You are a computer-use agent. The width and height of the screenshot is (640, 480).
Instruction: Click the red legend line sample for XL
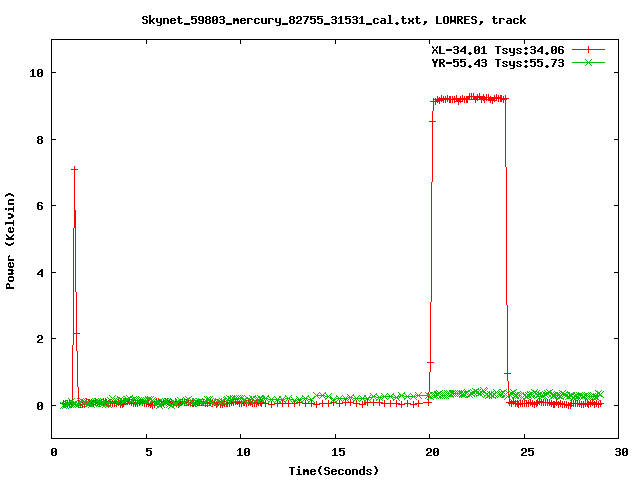pos(588,50)
